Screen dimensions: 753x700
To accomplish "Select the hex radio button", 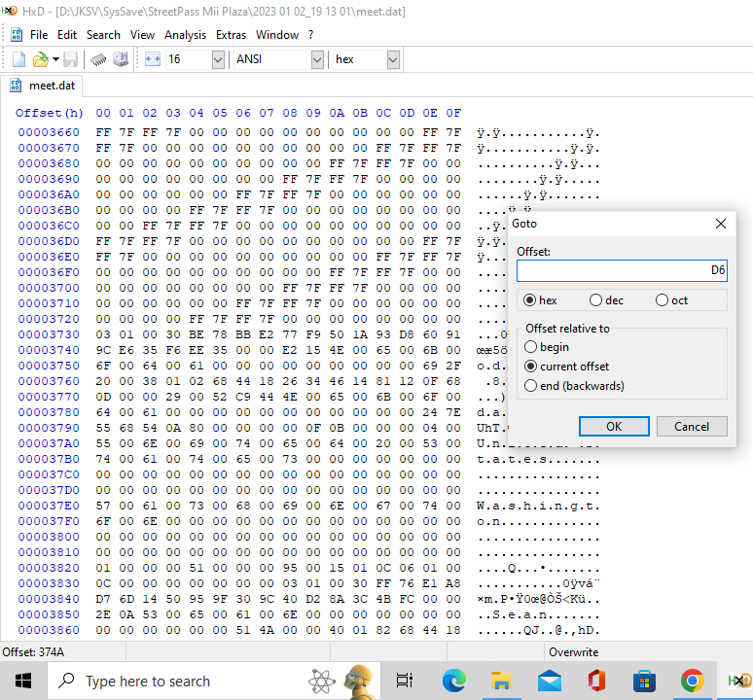I will pyautogui.click(x=540, y=300).
